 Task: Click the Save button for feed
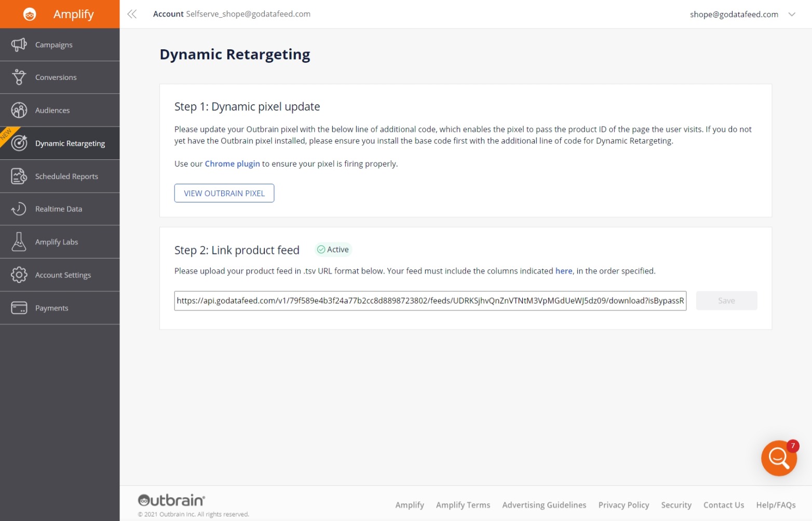726,300
